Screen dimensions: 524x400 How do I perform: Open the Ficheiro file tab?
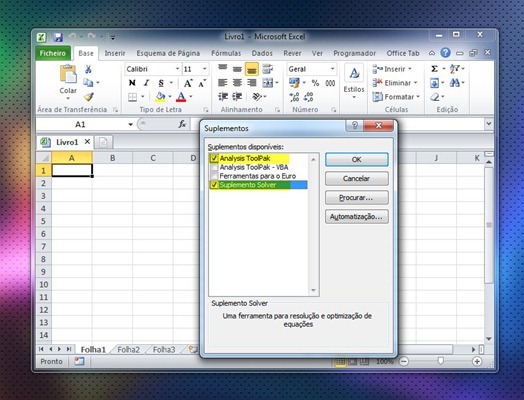point(53,53)
